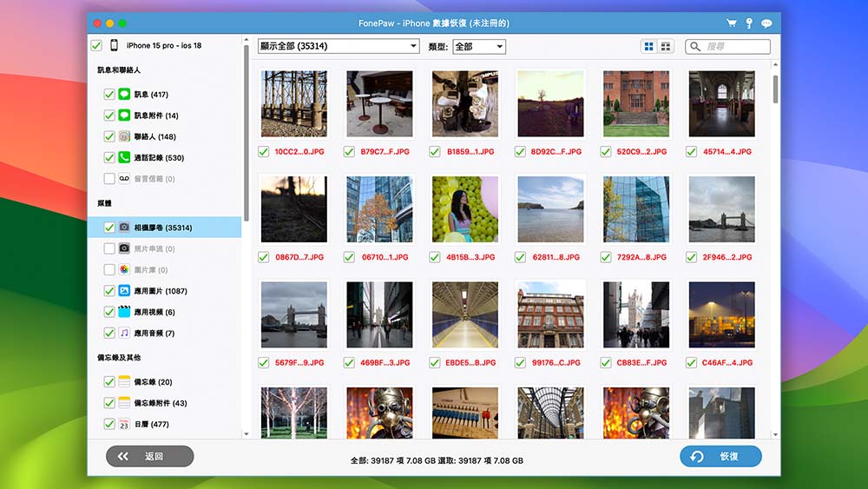Uncheck the camera roll (35314) checkbox

[x=109, y=227]
